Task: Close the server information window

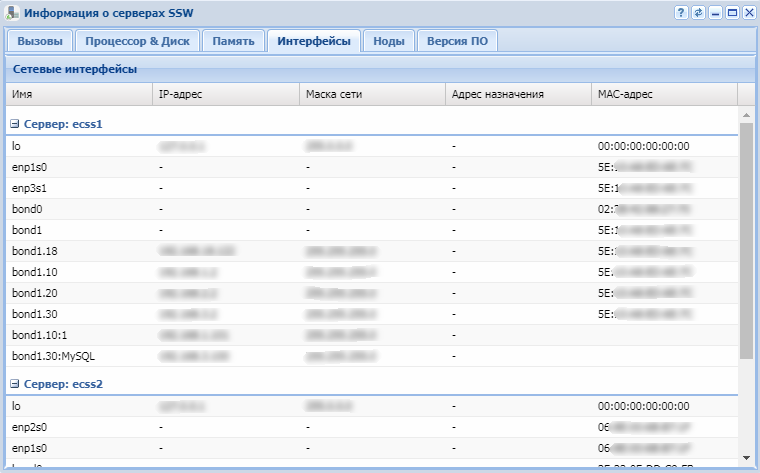Action: (749, 13)
